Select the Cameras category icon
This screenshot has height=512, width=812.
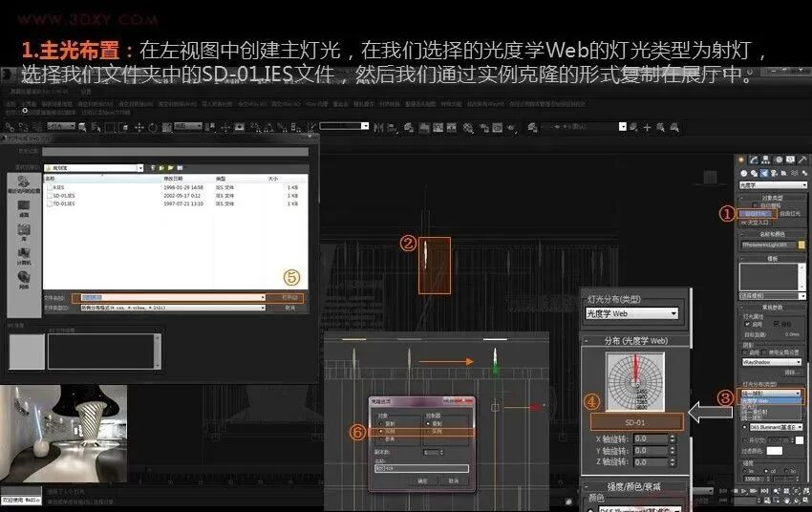774,173
